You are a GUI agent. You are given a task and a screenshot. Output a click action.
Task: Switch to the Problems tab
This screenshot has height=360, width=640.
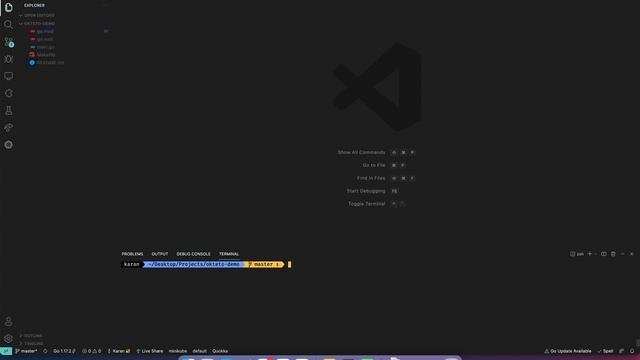[x=132, y=254]
